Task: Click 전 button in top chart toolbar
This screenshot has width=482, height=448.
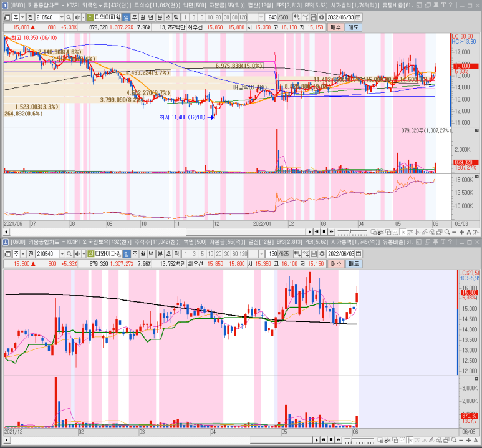Action: pos(31,17)
